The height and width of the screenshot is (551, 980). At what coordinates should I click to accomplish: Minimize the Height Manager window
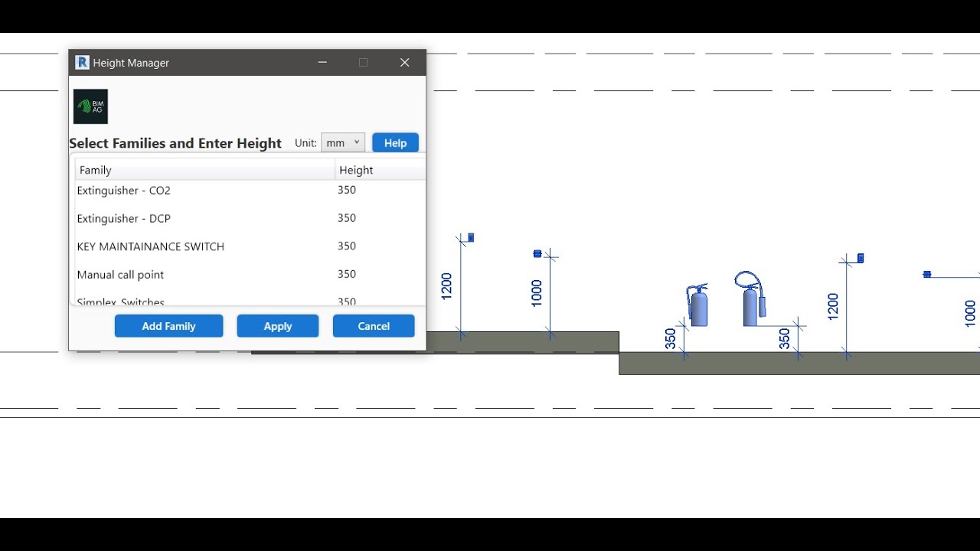pyautogui.click(x=322, y=63)
